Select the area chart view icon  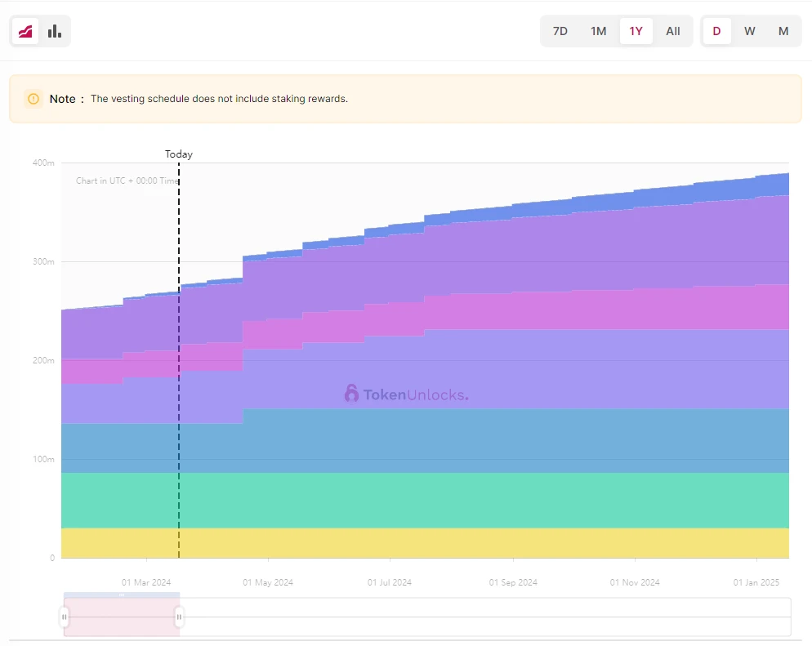(x=25, y=30)
